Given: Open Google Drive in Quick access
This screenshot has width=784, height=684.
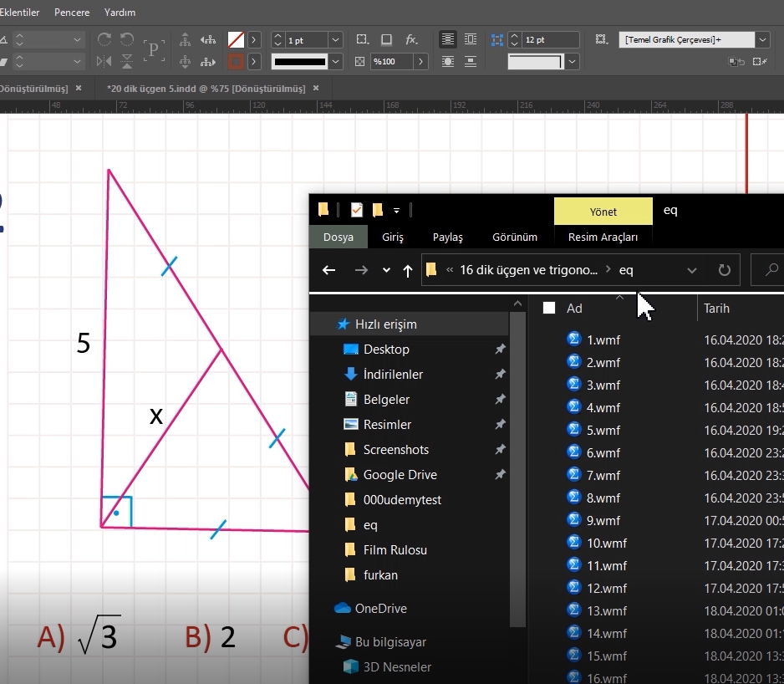Looking at the screenshot, I should [x=400, y=474].
